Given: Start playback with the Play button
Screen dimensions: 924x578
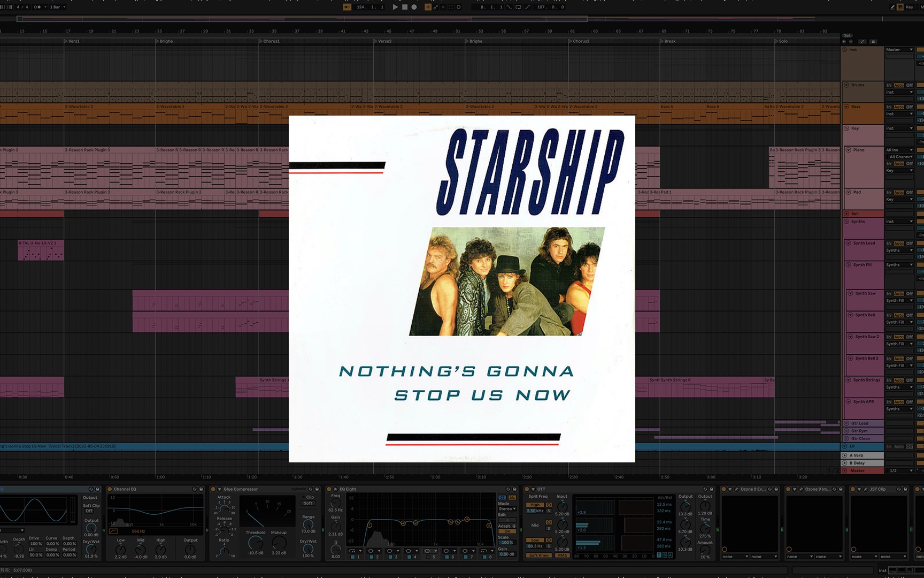Looking at the screenshot, I should pyautogui.click(x=395, y=7).
